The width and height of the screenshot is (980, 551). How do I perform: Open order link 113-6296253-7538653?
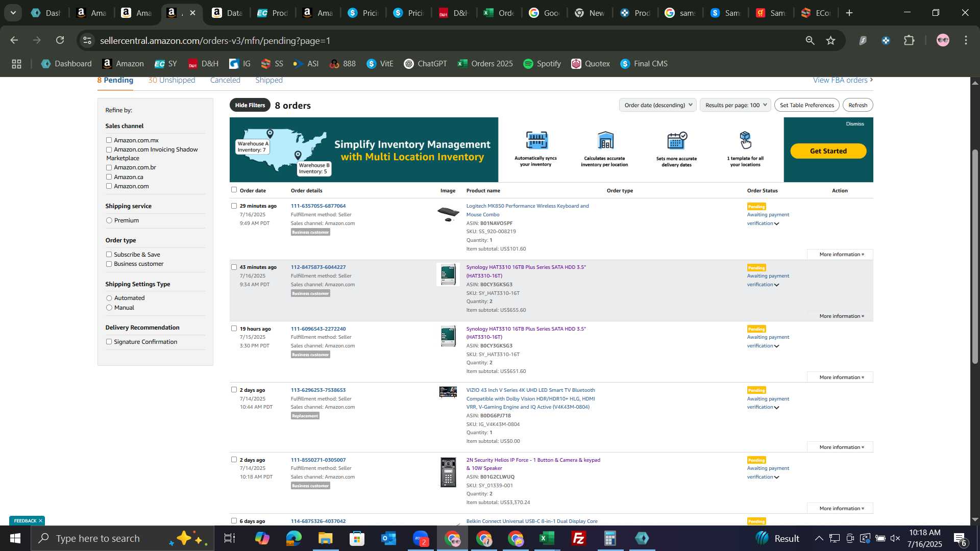pyautogui.click(x=318, y=390)
